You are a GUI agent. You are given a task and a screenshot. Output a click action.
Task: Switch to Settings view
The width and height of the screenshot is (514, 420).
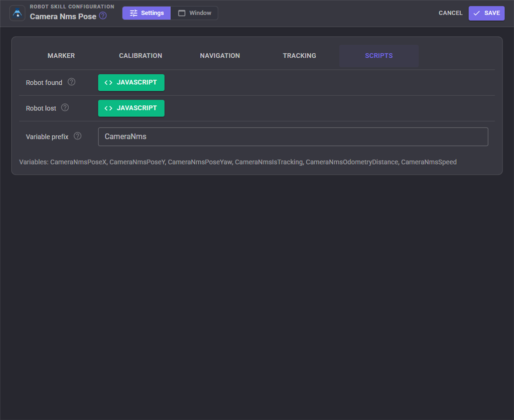point(147,13)
